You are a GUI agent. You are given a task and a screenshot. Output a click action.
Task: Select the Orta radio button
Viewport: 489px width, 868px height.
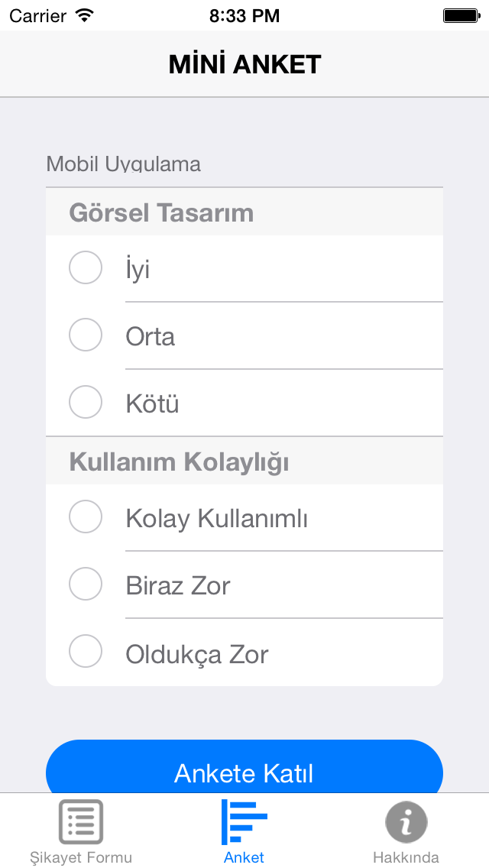pyautogui.click(x=86, y=335)
